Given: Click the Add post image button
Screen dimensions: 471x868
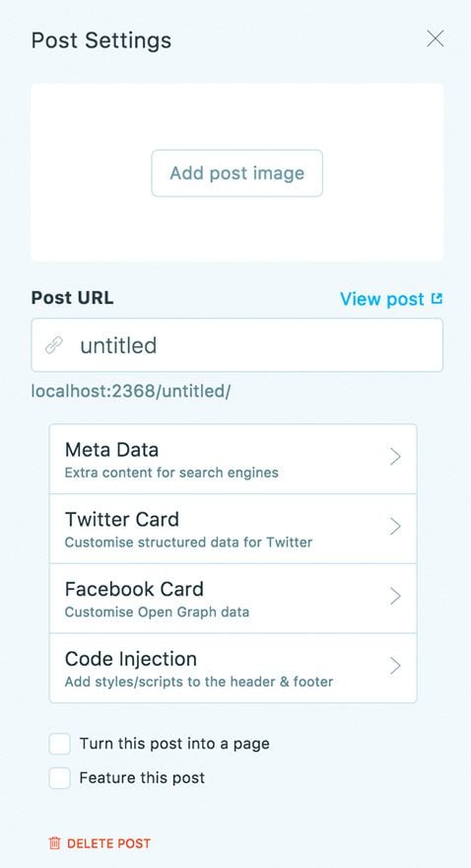Looking at the screenshot, I should point(237,174).
